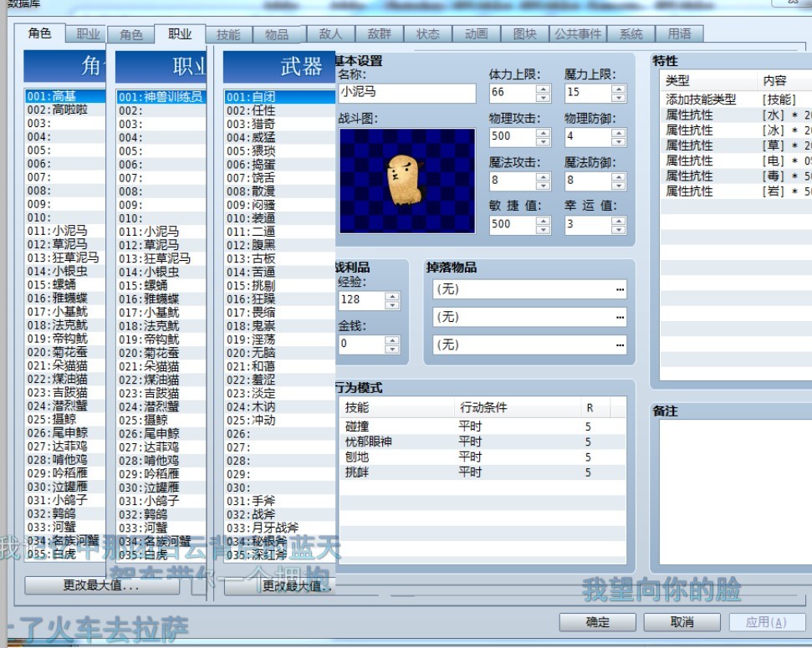Screen dimensions: 812x648
Task: Increase 经验 with the up arrow
Action: pos(392,296)
